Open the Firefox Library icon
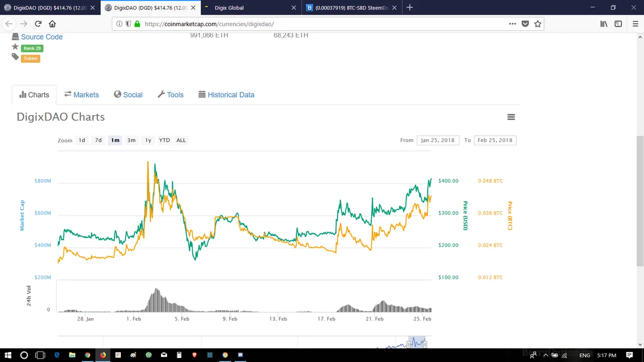Viewport: 644px width, 362px height. 604,24
